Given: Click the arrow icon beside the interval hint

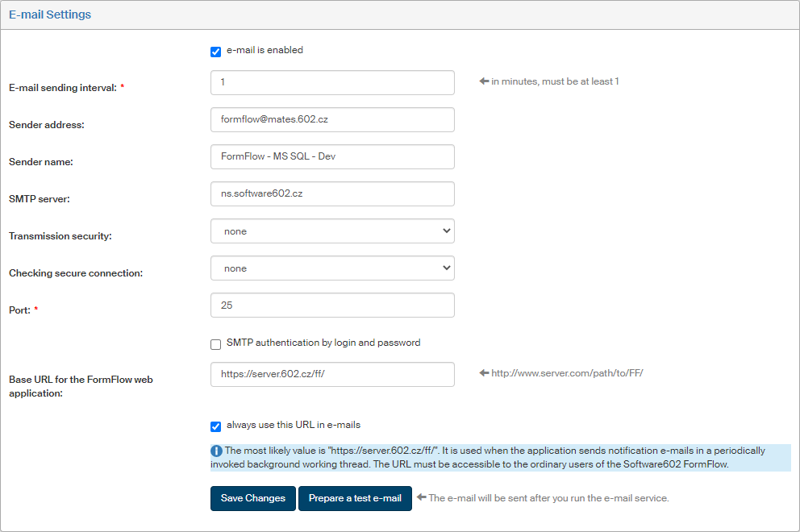Looking at the screenshot, I should pyautogui.click(x=484, y=81).
